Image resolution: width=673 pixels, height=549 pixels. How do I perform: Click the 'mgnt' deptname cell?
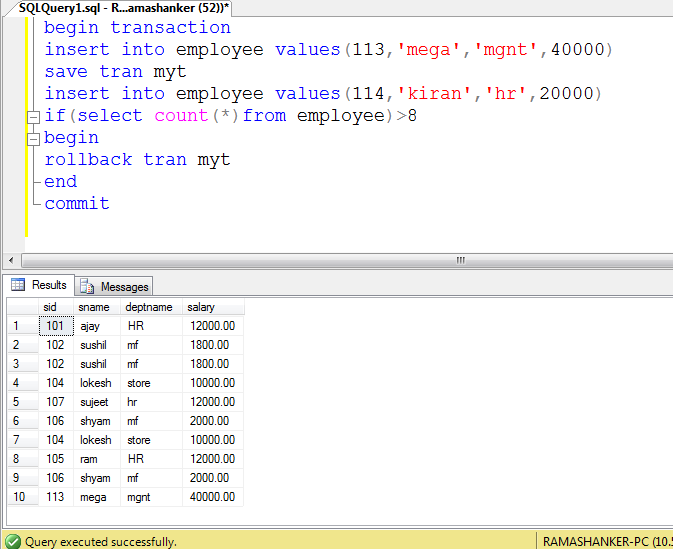[151, 497]
